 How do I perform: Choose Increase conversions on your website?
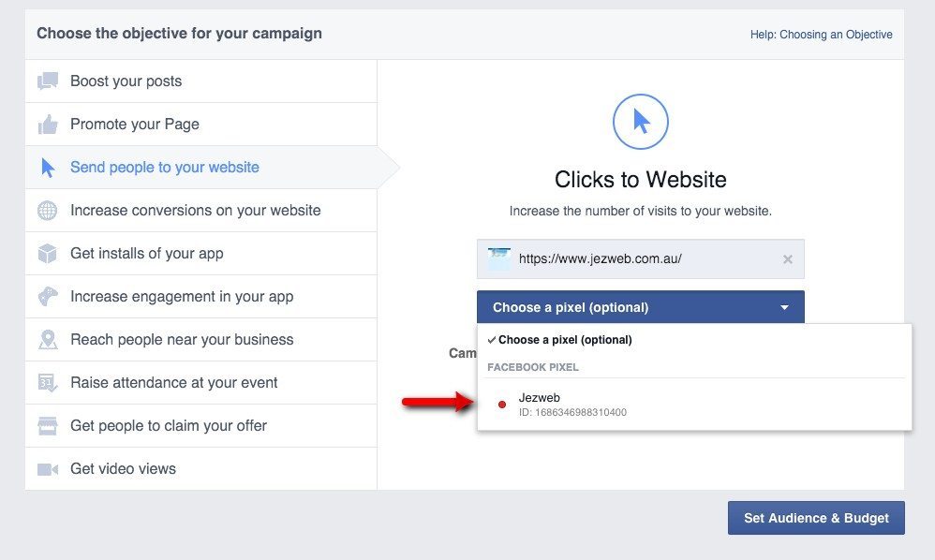click(195, 211)
